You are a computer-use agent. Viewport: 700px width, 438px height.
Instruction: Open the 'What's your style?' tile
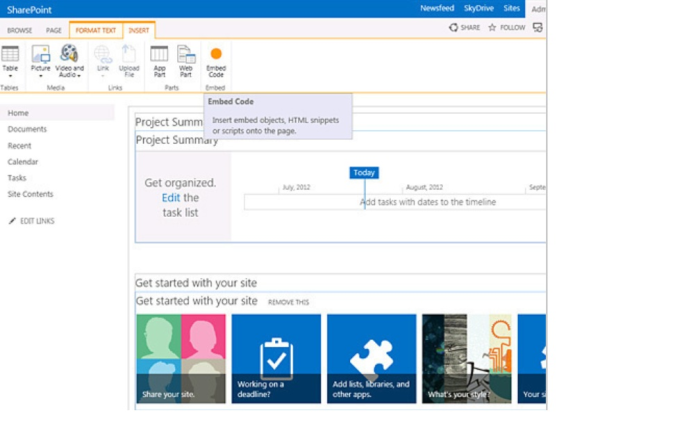pos(467,359)
